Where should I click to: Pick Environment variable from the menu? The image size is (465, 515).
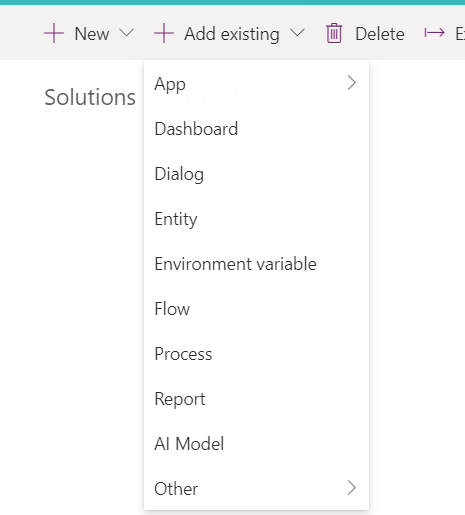pos(256,264)
